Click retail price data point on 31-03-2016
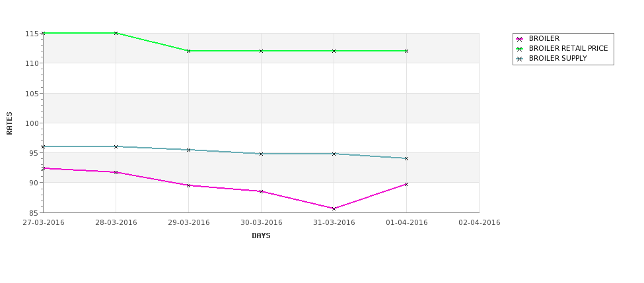This screenshot has height=283, width=644. click(334, 51)
